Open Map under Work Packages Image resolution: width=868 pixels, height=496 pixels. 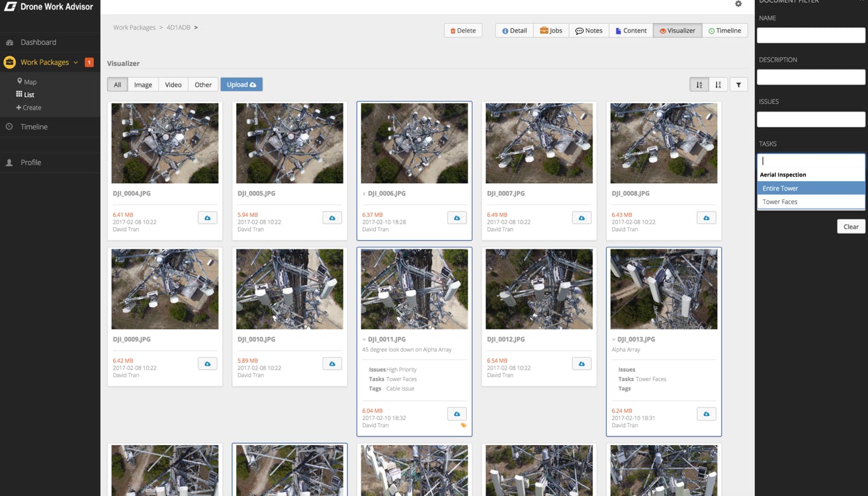tap(27, 82)
